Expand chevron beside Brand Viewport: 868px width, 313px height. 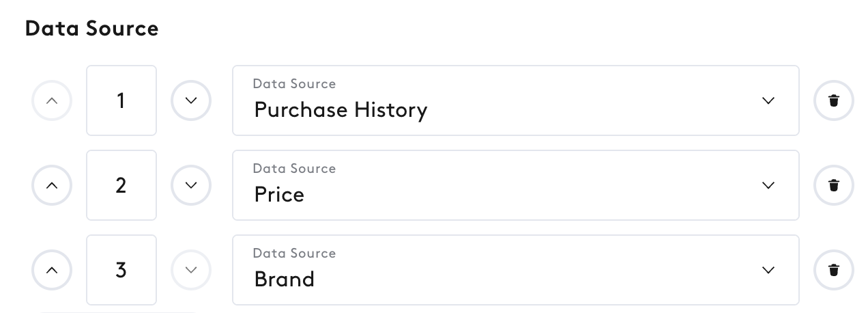tap(768, 270)
